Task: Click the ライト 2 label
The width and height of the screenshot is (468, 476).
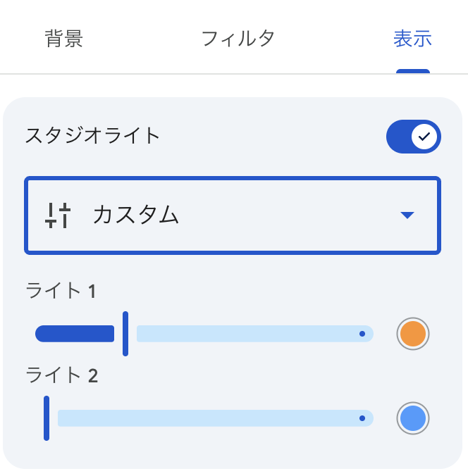Action: pos(61,375)
